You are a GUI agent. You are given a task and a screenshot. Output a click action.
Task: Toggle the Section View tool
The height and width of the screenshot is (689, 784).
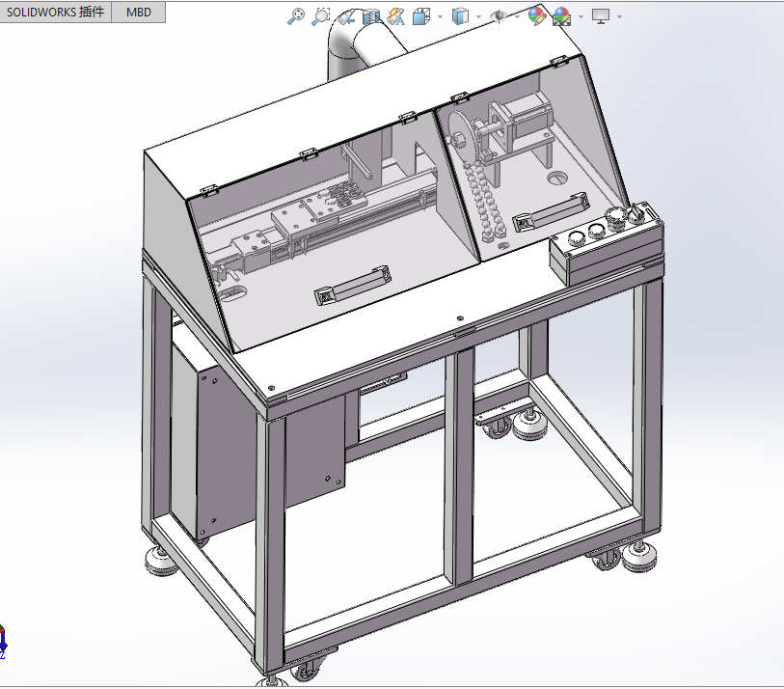pyautogui.click(x=371, y=16)
